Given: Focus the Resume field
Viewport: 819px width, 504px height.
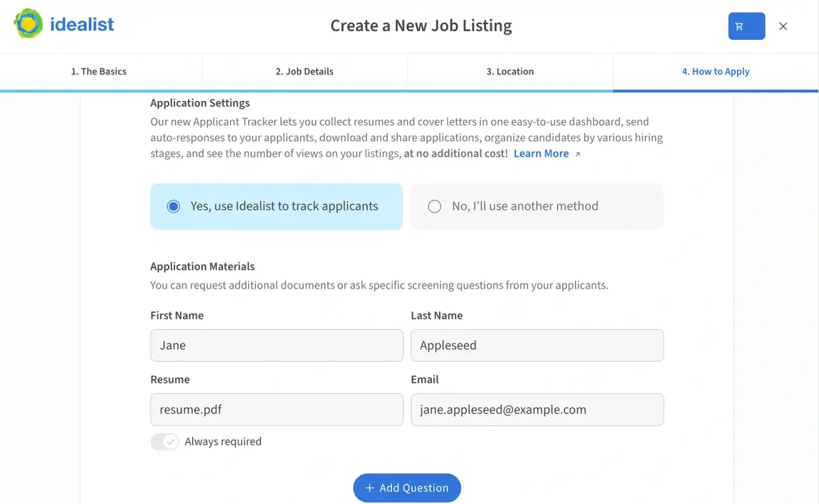Looking at the screenshot, I should [277, 409].
